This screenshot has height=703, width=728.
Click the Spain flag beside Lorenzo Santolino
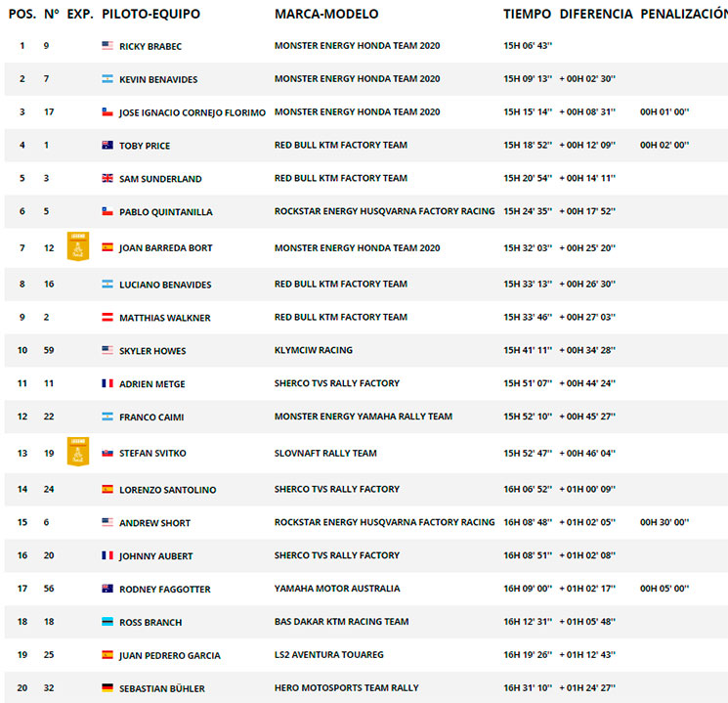click(x=107, y=489)
